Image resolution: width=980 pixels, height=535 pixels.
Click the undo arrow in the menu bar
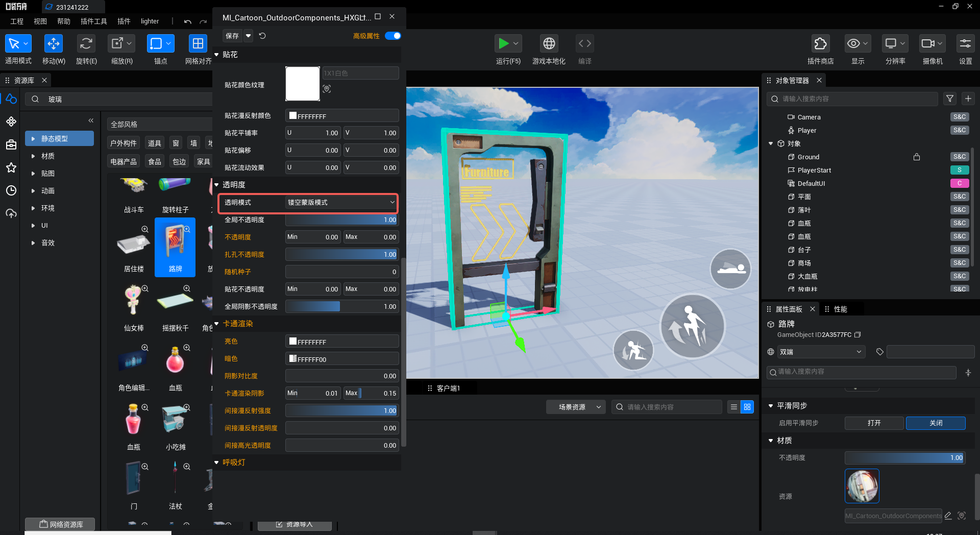pyautogui.click(x=188, y=21)
